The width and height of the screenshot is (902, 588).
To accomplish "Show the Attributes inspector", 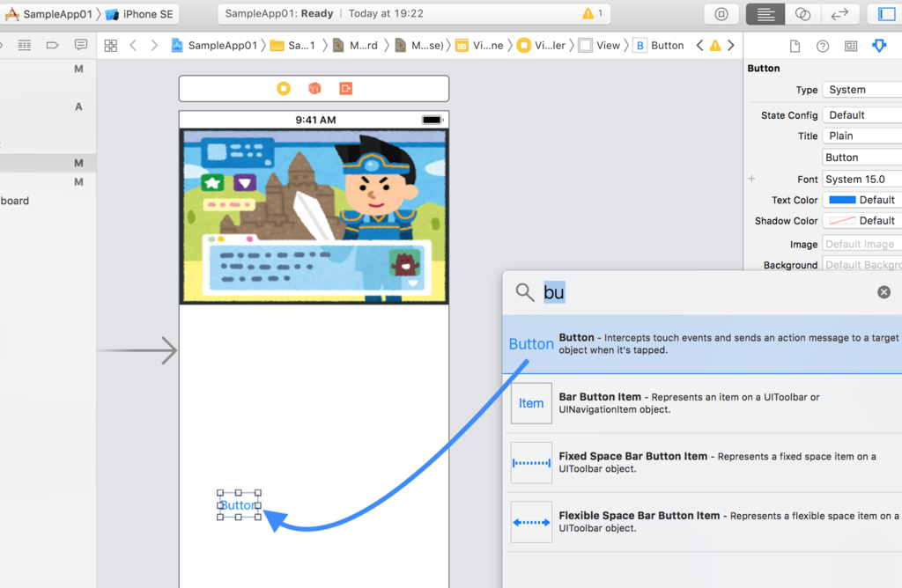I will (x=879, y=46).
